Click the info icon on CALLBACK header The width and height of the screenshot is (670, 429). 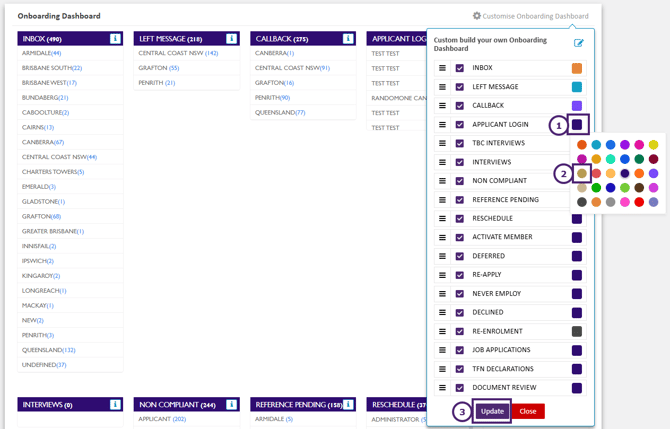click(x=348, y=38)
